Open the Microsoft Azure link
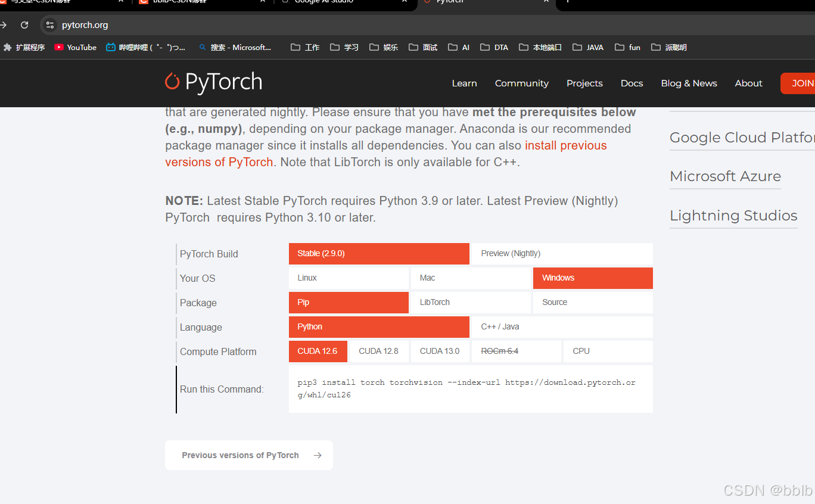This screenshot has width=815, height=504. pyautogui.click(x=725, y=176)
